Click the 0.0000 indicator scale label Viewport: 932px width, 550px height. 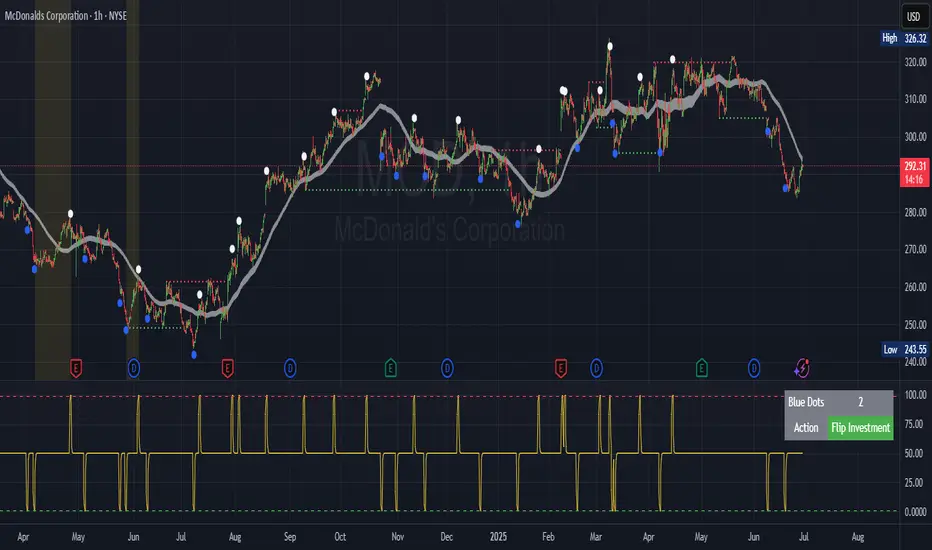915,511
